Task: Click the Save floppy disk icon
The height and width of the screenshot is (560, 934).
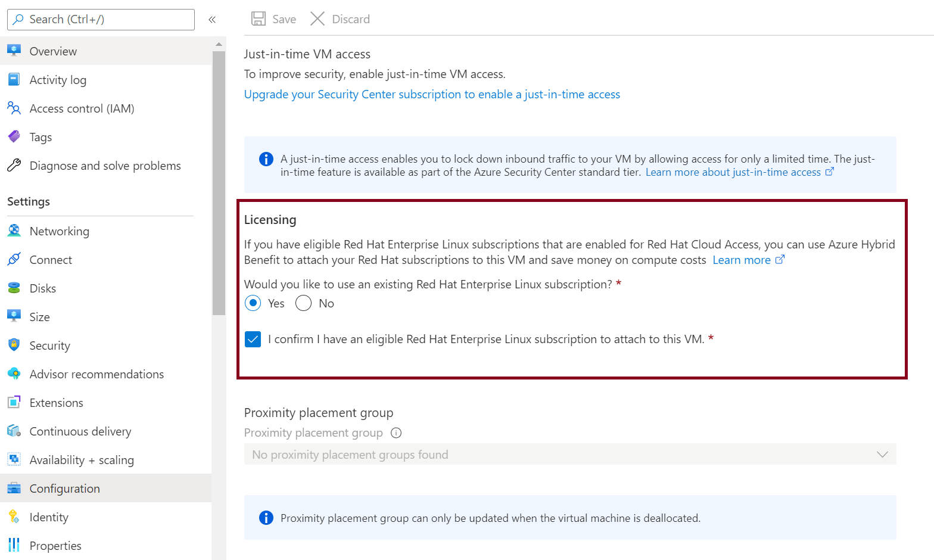Action: coord(259,19)
